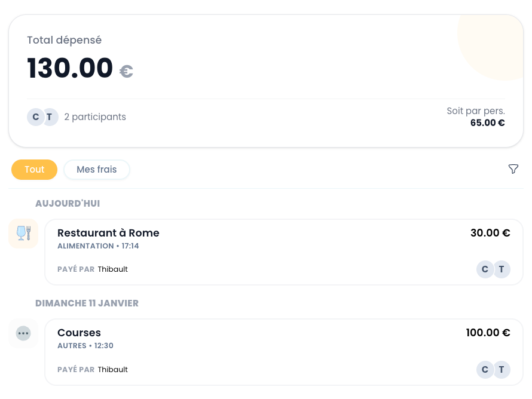
Task: Select the C avatar on the Restaurant à Rome expense
Action: pos(485,269)
